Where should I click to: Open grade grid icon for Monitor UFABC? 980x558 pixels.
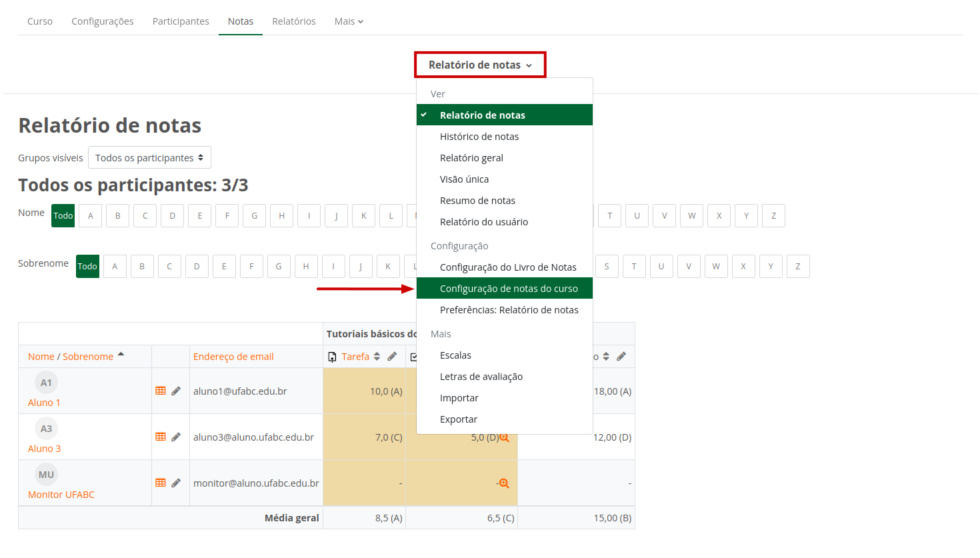(161, 483)
